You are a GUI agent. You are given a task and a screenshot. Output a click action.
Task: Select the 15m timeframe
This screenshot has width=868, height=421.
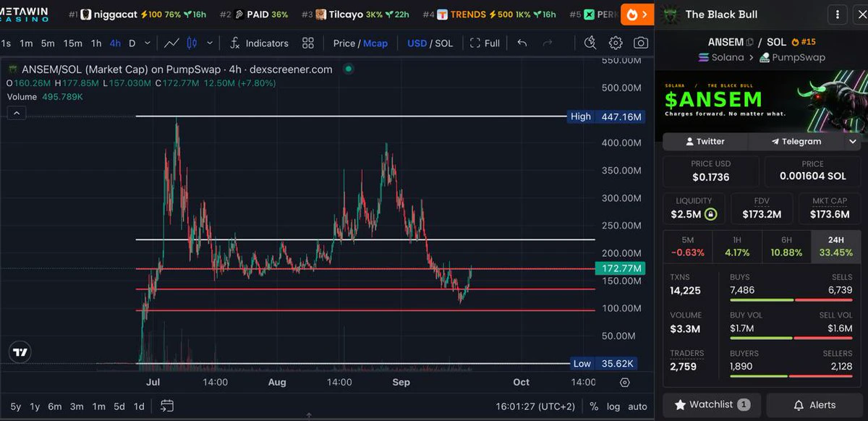point(72,43)
